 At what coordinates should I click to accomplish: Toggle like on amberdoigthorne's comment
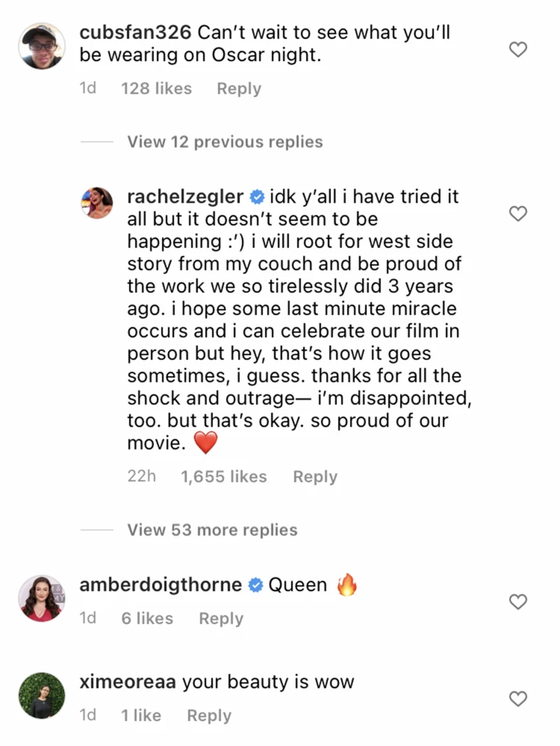click(x=518, y=602)
